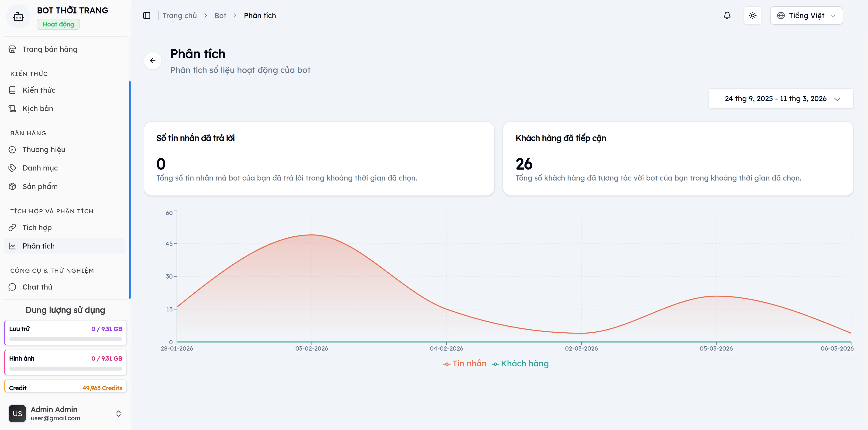Select Danh mục category menu item

40,168
